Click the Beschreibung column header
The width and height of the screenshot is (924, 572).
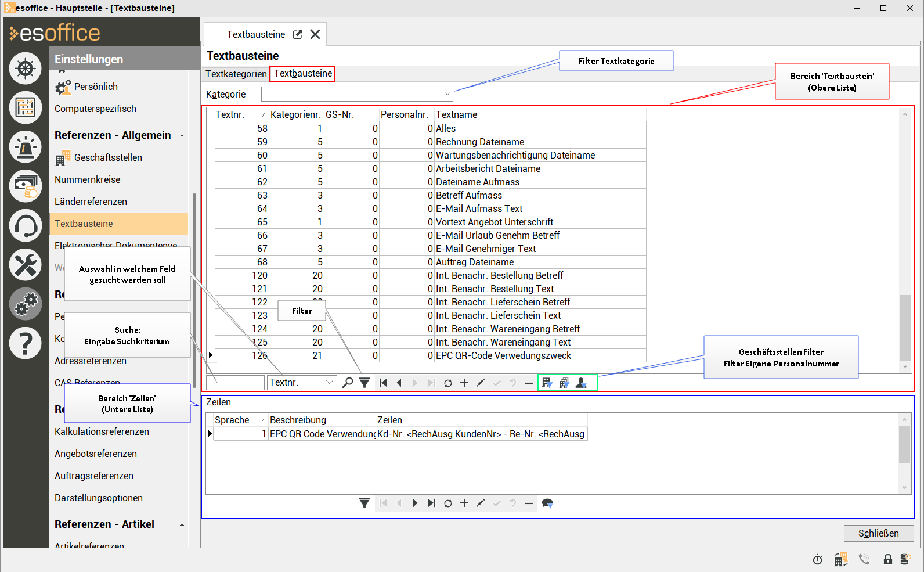(322, 420)
